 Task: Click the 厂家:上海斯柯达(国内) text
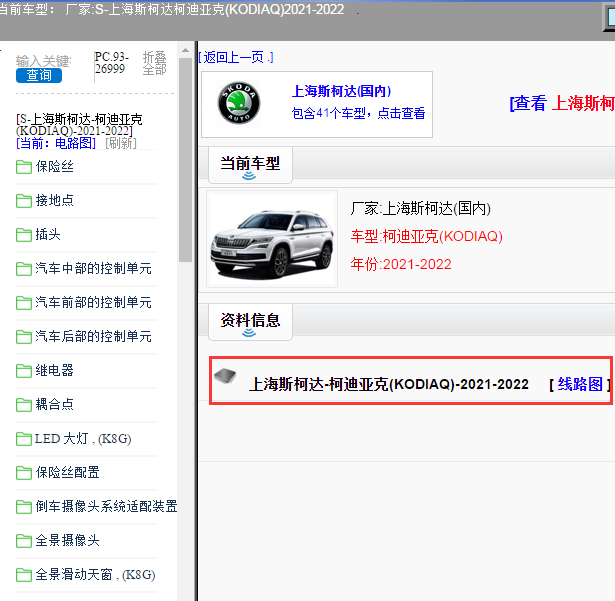(x=420, y=209)
